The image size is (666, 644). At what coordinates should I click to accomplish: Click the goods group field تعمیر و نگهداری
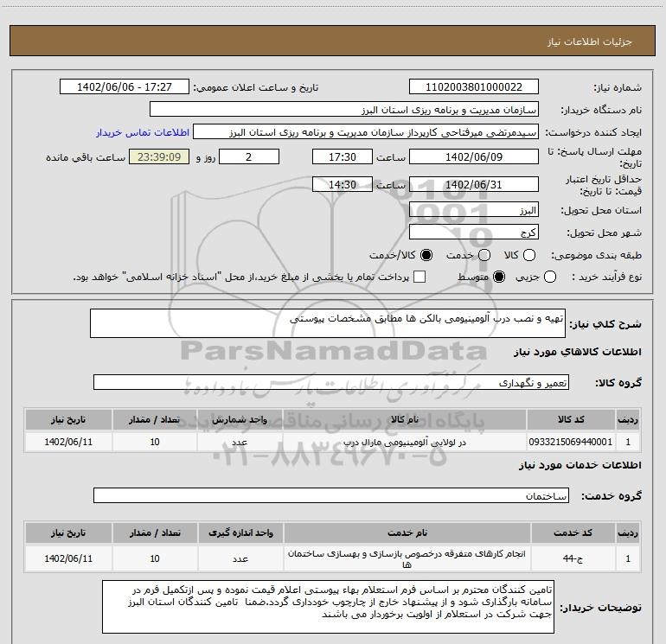tap(331, 382)
